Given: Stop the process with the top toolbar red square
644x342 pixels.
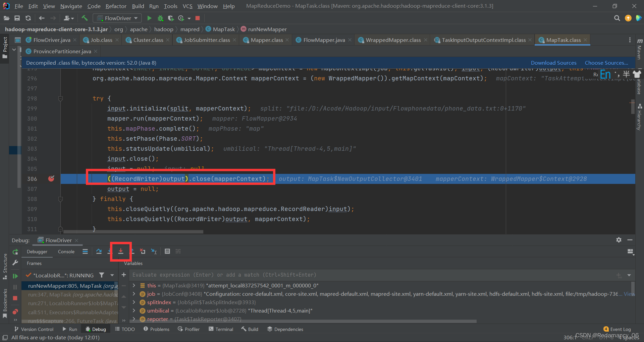Looking at the screenshot, I should 198,18.
